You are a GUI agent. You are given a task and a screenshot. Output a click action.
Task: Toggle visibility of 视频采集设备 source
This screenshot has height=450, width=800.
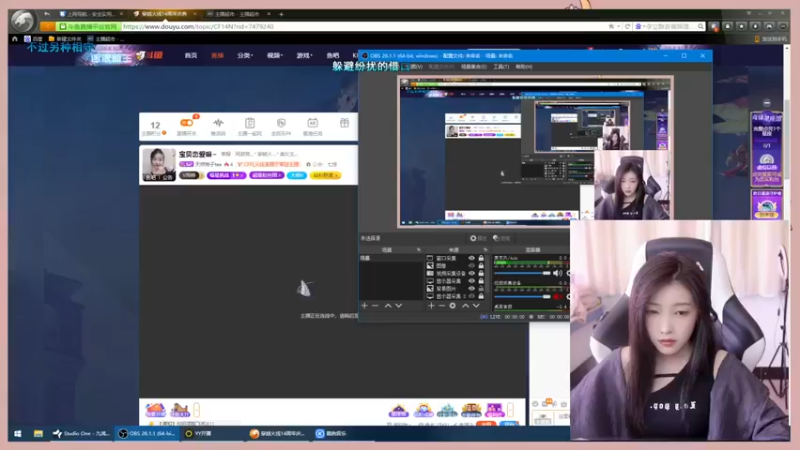(471, 273)
